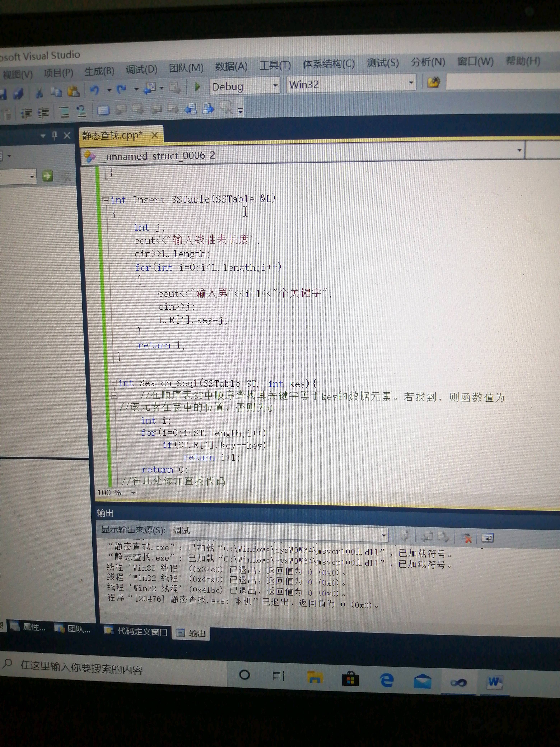Click the Paste clipboard icon
The height and width of the screenshot is (747, 560).
click(x=73, y=91)
